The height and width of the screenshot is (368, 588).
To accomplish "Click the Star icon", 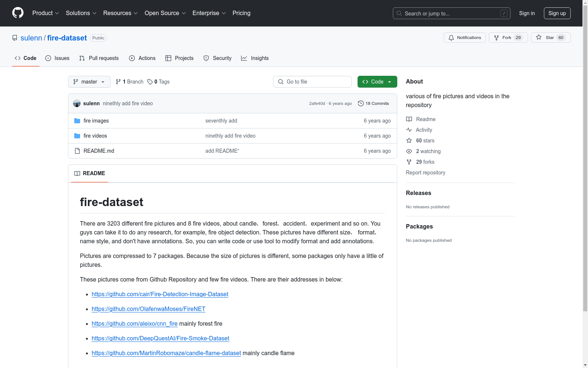I will click(539, 37).
